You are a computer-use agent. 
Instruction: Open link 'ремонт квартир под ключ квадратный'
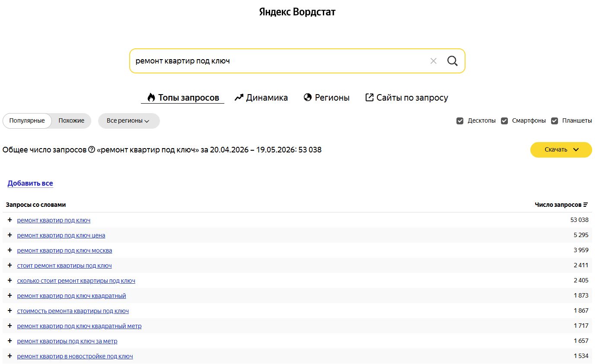(71, 296)
